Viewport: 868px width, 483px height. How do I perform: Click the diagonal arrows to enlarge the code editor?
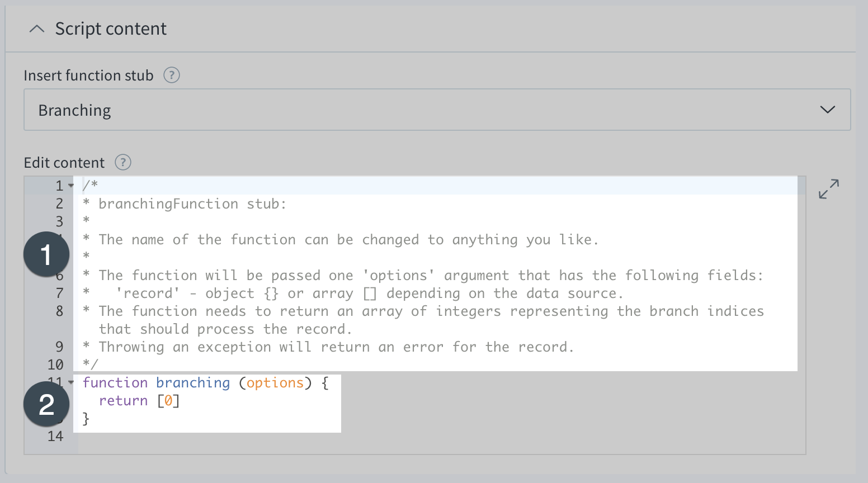pyautogui.click(x=828, y=189)
